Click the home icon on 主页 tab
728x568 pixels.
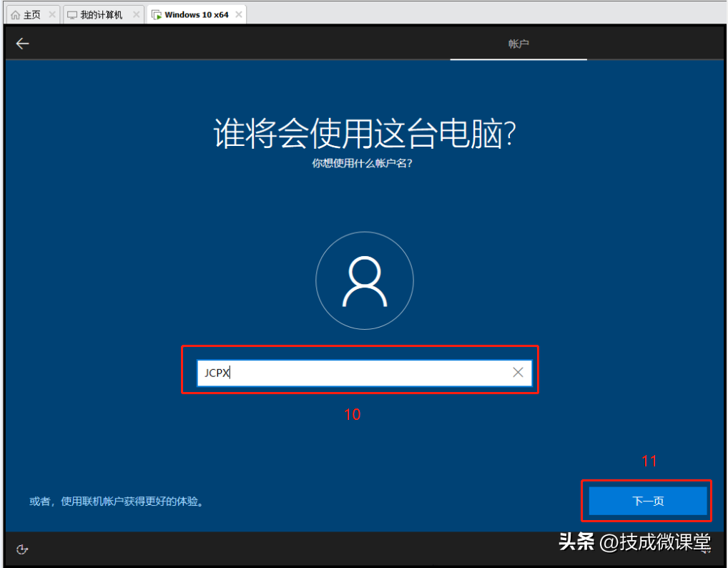click(x=15, y=15)
